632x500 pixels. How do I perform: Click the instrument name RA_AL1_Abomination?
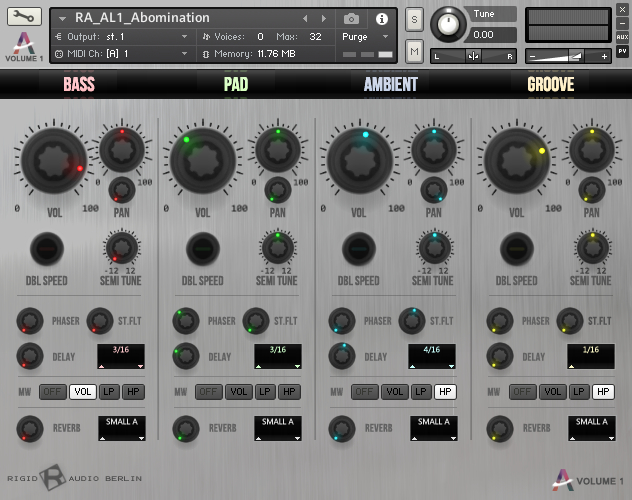(142, 18)
